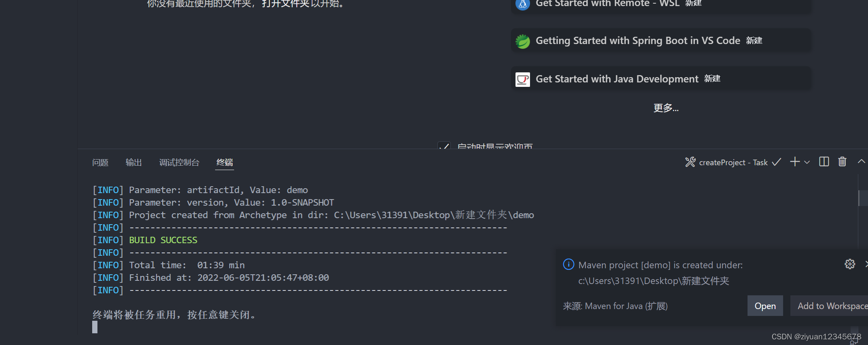Click the terminal cursor input line
The height and width of the screenshot is (345, 868).
click(95, 327)
